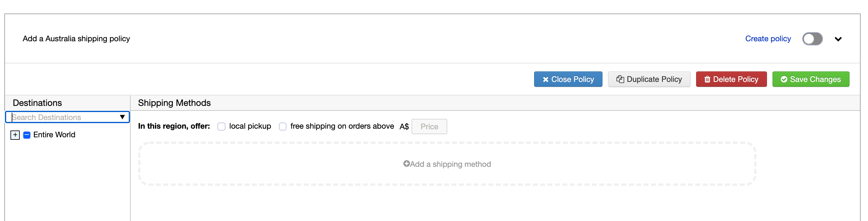Click the Create policy link
Image resolution: width=868 pixels, height=221 pixels.
pos(768,39)
